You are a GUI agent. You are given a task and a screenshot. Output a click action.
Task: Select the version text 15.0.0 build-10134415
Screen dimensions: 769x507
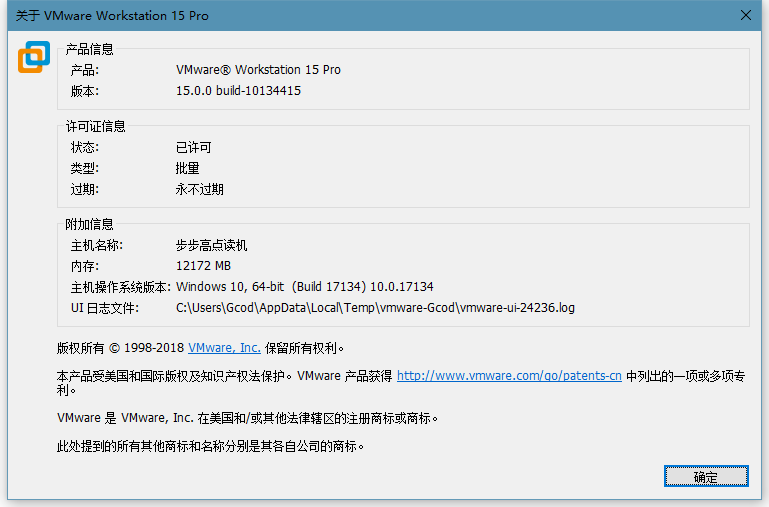point(238,91)
